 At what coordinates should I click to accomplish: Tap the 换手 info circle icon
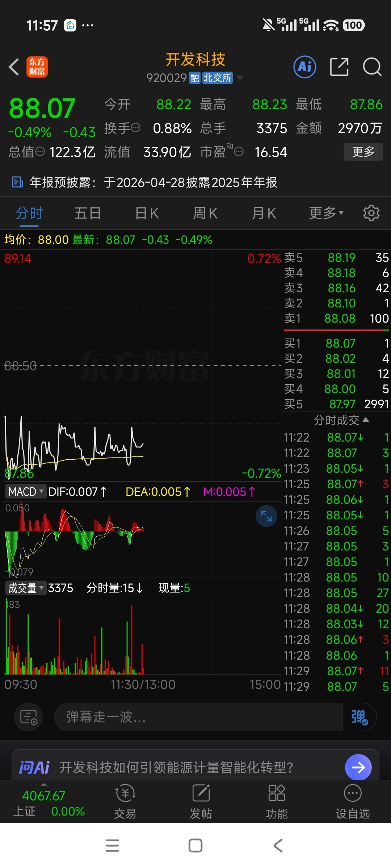[x=136, y=128]
